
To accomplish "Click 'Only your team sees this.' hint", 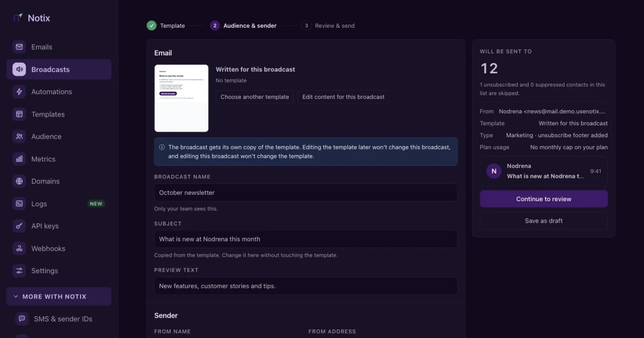I will tap(186, 209).
